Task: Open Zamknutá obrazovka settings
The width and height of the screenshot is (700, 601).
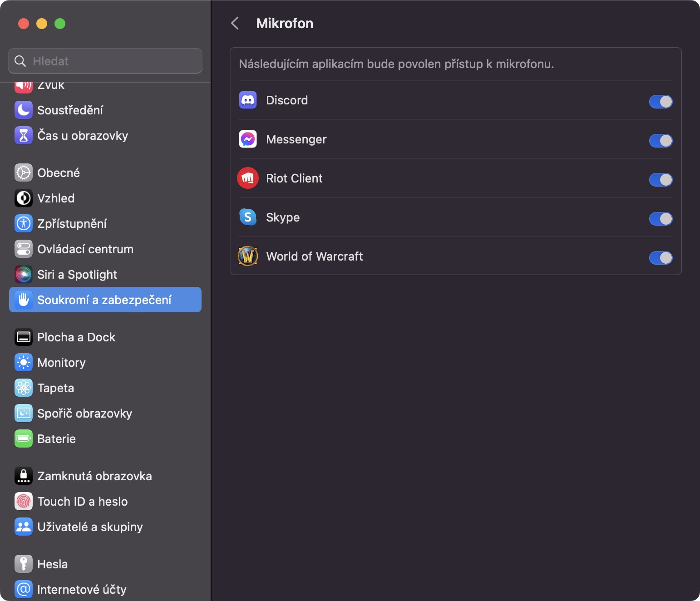Action: pyautogui.click(x=94, y=476)
